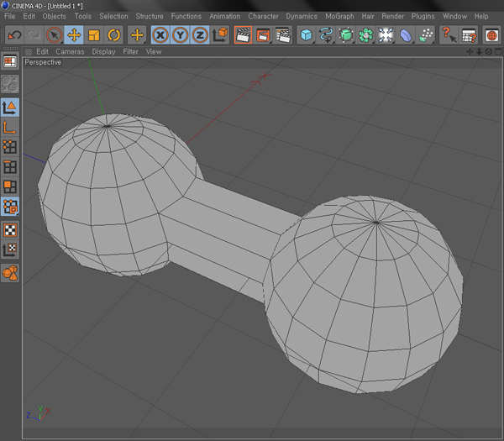Open the MoGraph menu
Screen dimensions: 504x441
[x=339, y=16]
